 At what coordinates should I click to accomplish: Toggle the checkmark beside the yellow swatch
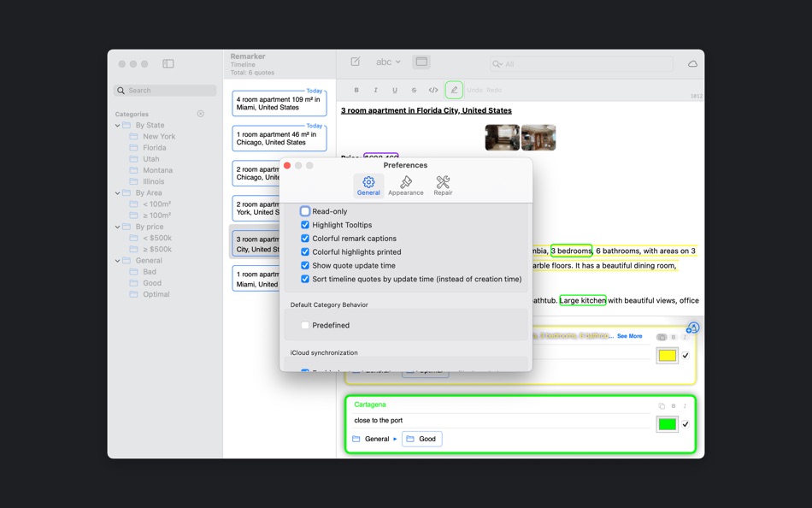pyautogui.click(x=685, y=356)
